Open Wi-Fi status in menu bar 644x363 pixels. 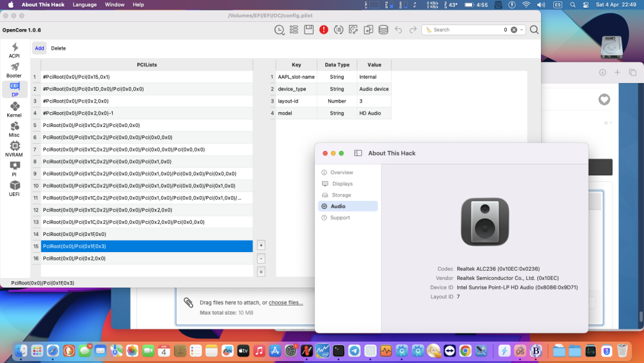click(526, 5)
